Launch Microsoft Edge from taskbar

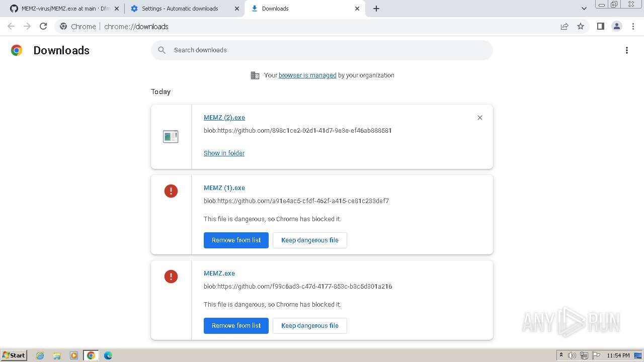coord(108,355)
